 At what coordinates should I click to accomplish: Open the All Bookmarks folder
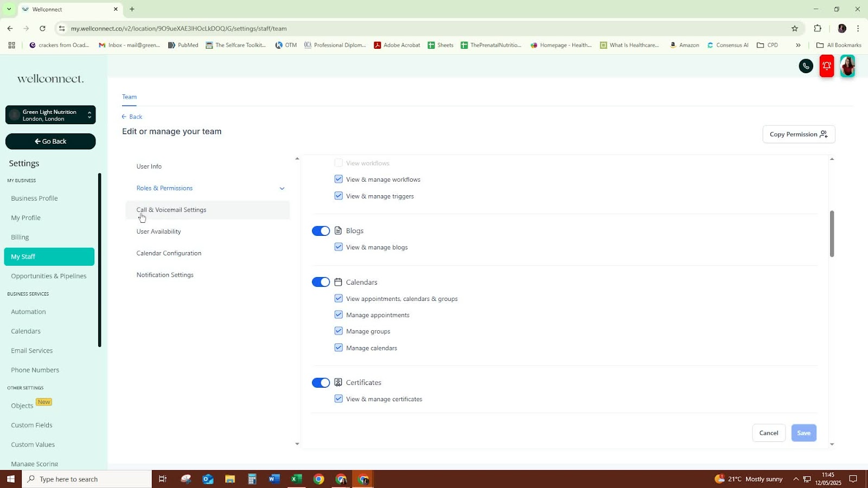coord(839,45)
